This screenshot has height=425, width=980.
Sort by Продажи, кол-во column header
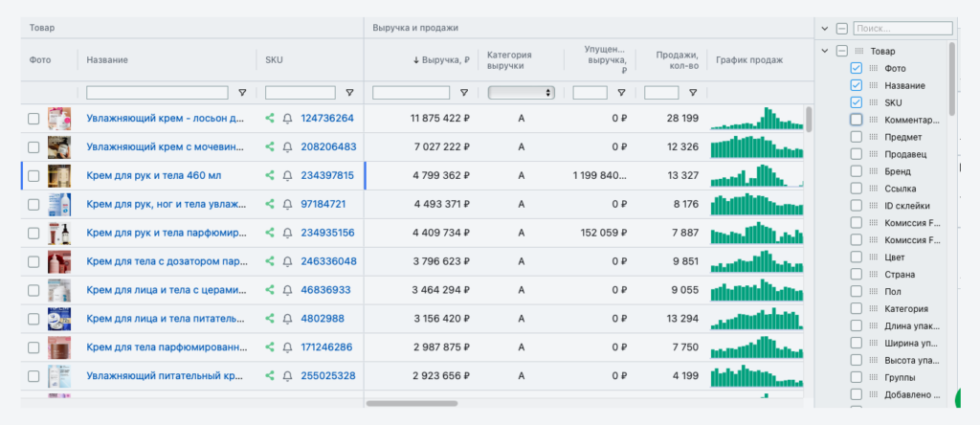[x=676, y=60]
